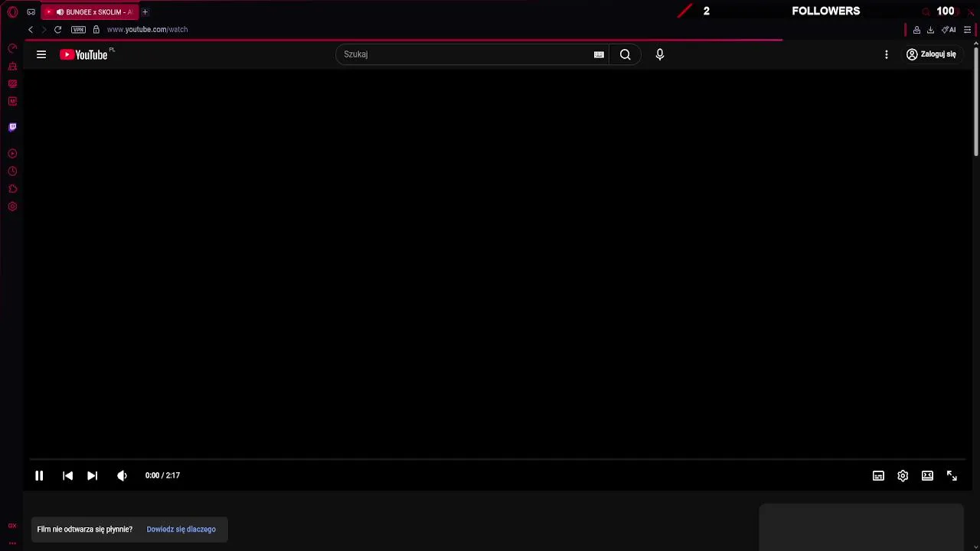Enter fullscreen mode on the player

click(952, 475)
